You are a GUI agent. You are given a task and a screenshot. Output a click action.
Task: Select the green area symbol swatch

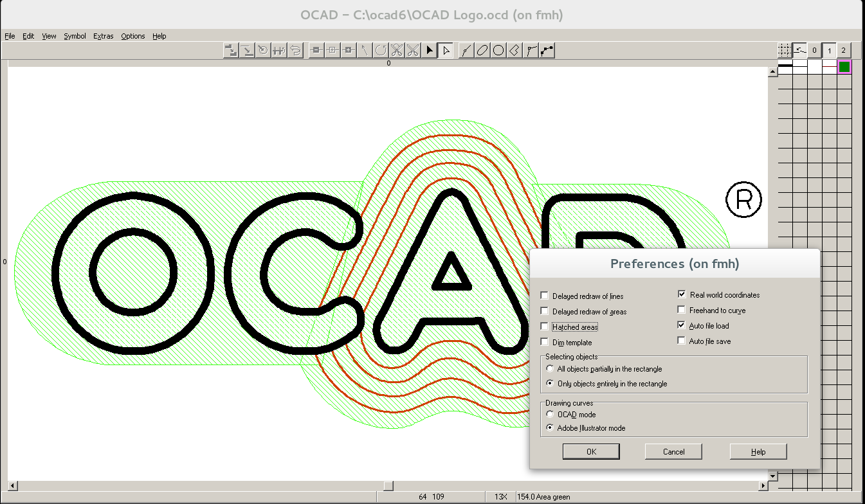coord(844,67)
